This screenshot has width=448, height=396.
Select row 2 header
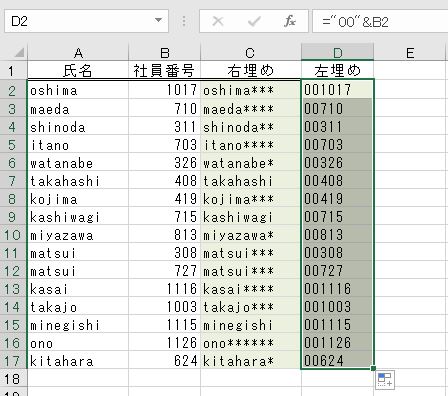[x=13, y=90]
